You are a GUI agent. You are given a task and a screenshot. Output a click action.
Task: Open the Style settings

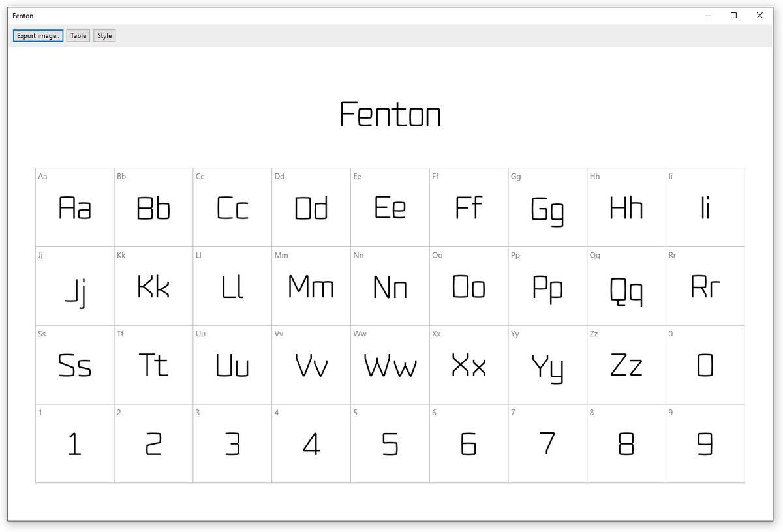click(x=104, y=35)
